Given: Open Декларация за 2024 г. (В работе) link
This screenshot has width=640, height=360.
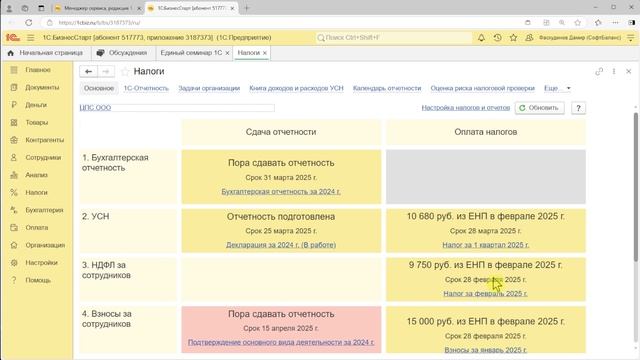Looking at the screenshot, I should (281, 245).
